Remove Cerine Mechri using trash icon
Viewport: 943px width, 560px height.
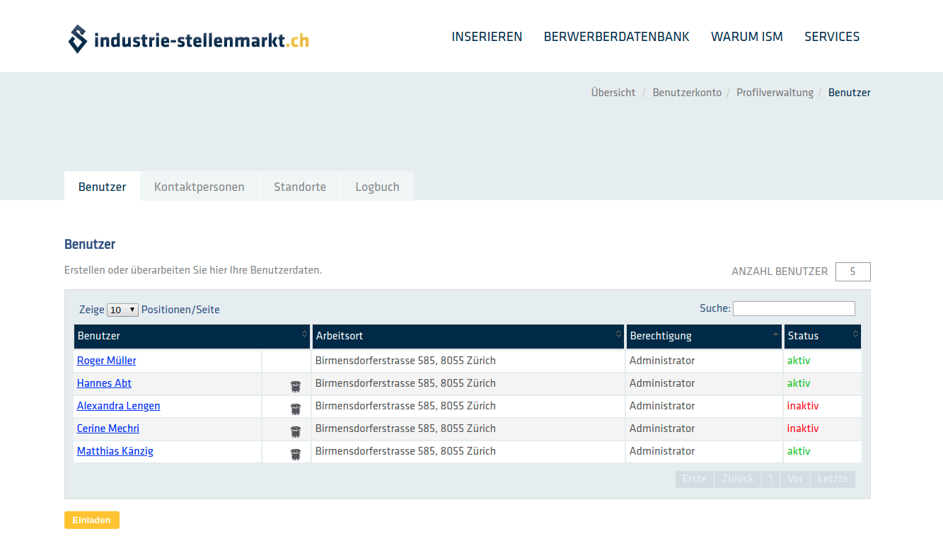coord(296,431)
